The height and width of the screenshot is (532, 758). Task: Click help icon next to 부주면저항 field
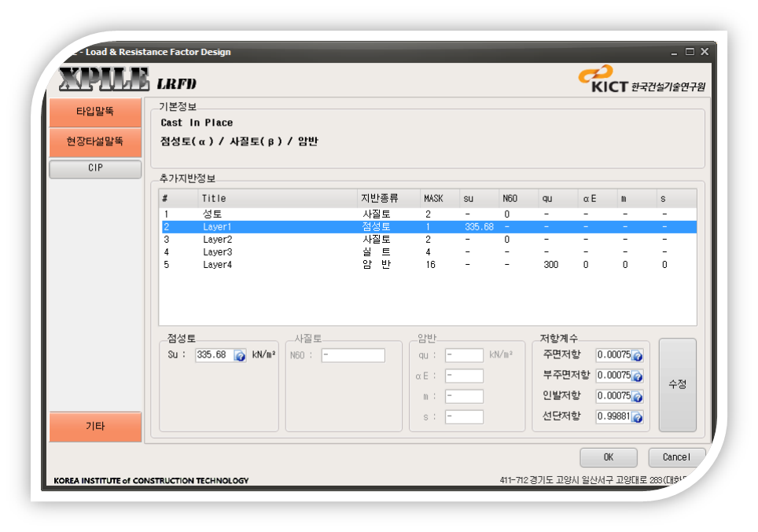pyautogui.click(x=638, y=376)
